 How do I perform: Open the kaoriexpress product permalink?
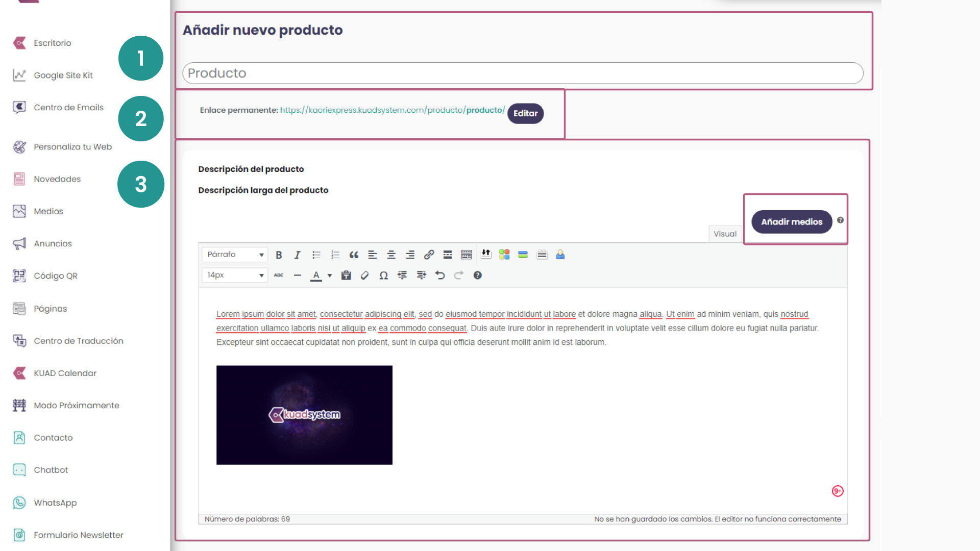(x=392, y=110)
